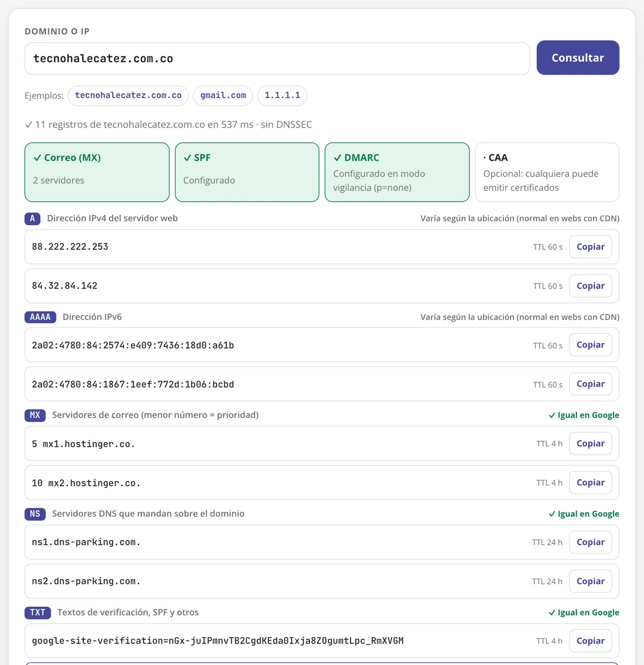The height and width of the screenshot is (665, 644).
Task: Copy the 88.222.222.253 A record
Action: (590, 247)
